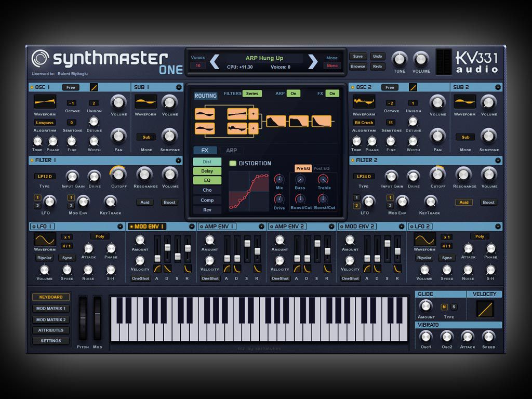Open the FILTER 2 LP24 D type dropdown
The height and width of the screenshot is (399, 532).
[364, 177]
